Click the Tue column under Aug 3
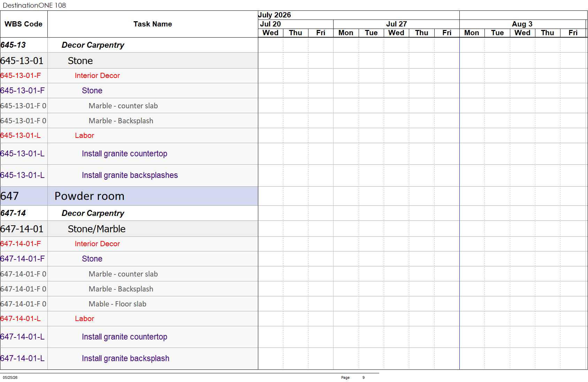 click(497, 33)
